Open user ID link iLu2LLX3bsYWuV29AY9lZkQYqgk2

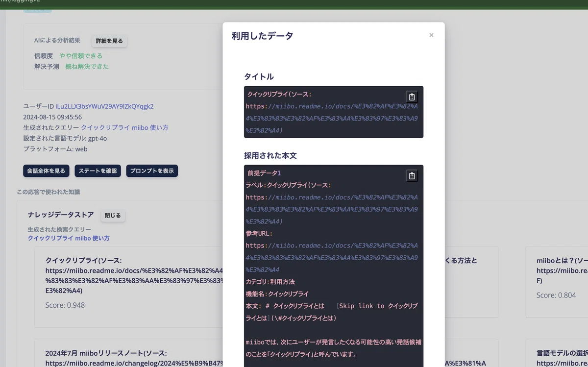tap(104, 106)
